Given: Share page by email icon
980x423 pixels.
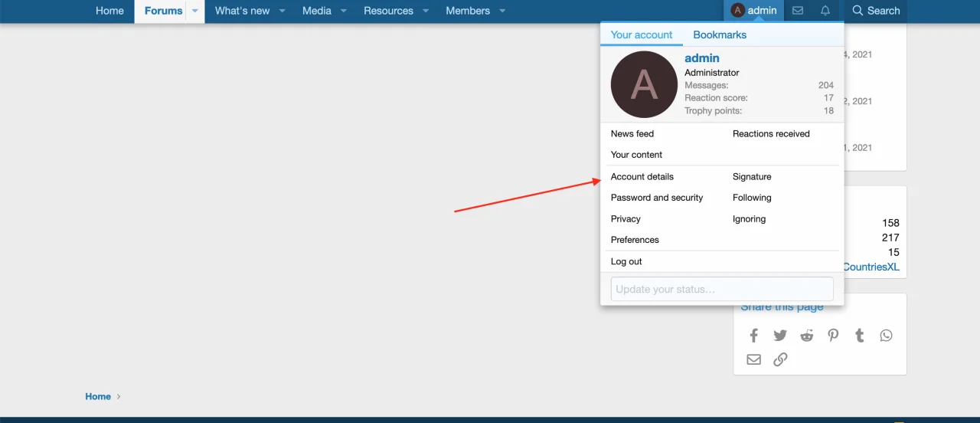Looking at the screenshot, I should point(753,359).
